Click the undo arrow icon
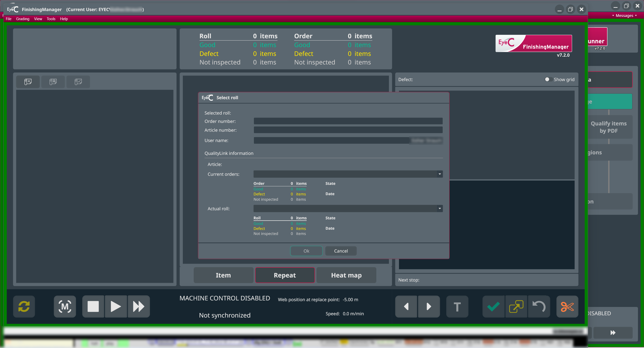 click(x=539, y=307)
